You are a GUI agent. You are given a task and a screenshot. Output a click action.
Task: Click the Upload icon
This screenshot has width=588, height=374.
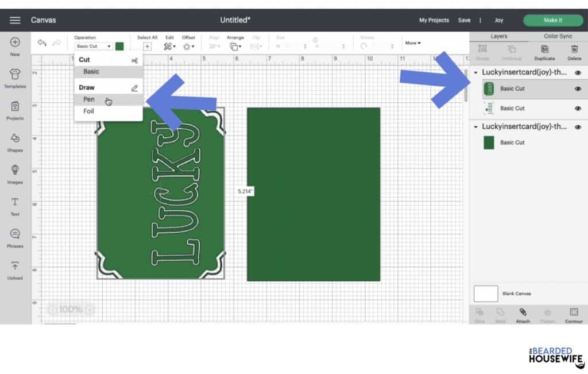(15, 267)
